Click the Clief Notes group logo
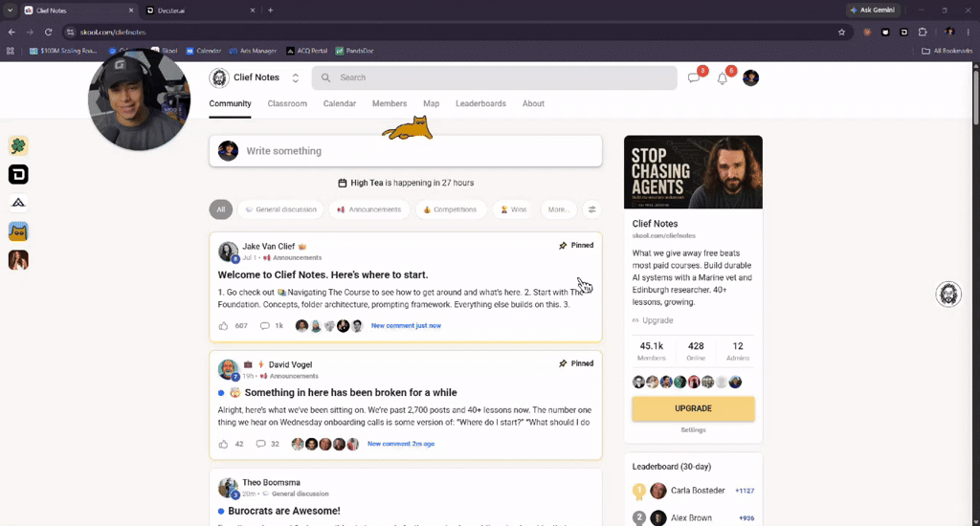The image size is (980, 526). tap(219, 77)
